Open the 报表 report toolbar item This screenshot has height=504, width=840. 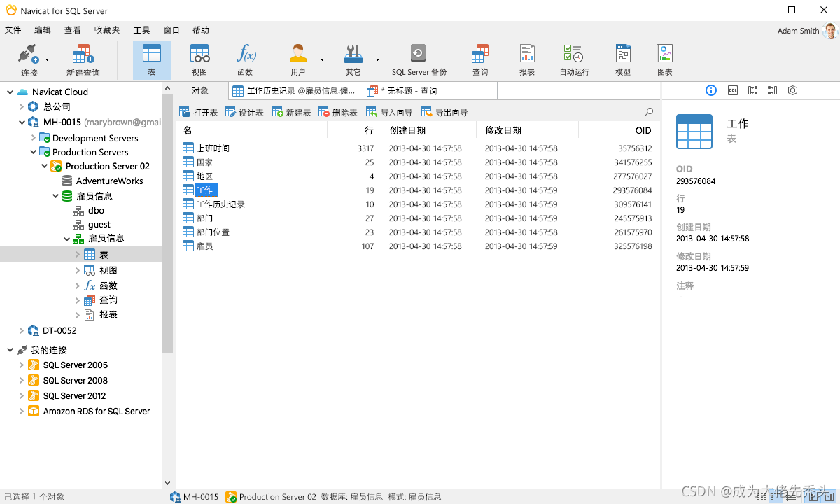527,60
